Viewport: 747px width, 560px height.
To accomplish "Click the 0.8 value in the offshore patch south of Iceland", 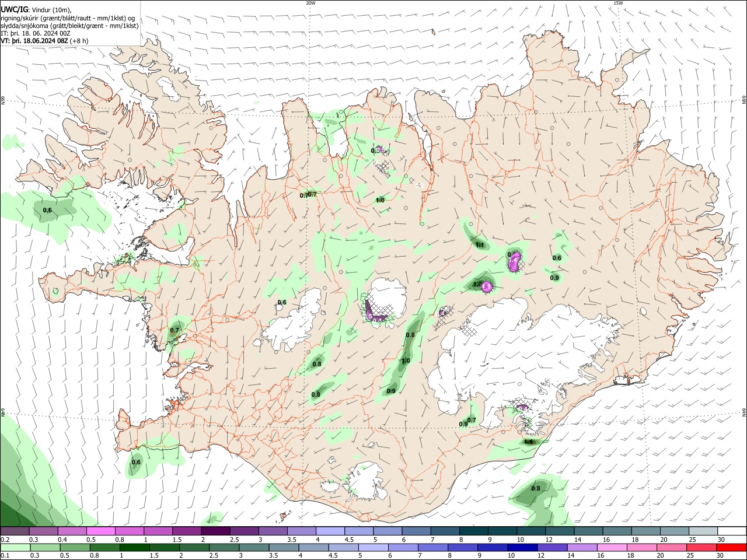I will point(535,488).
